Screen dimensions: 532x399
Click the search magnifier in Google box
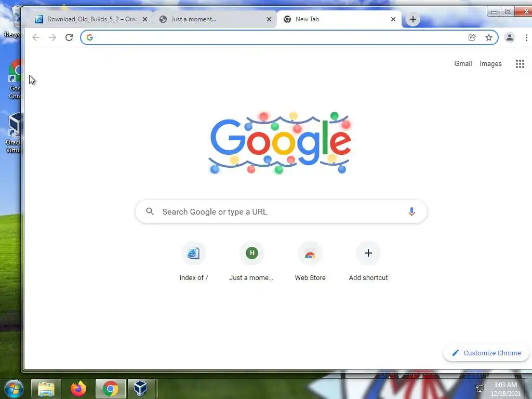(150, 212)
